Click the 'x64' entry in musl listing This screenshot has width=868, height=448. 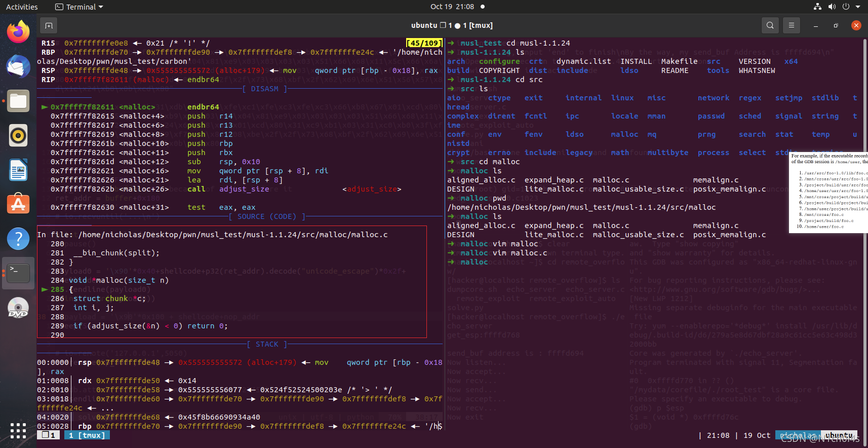click(x=791, y=61)
